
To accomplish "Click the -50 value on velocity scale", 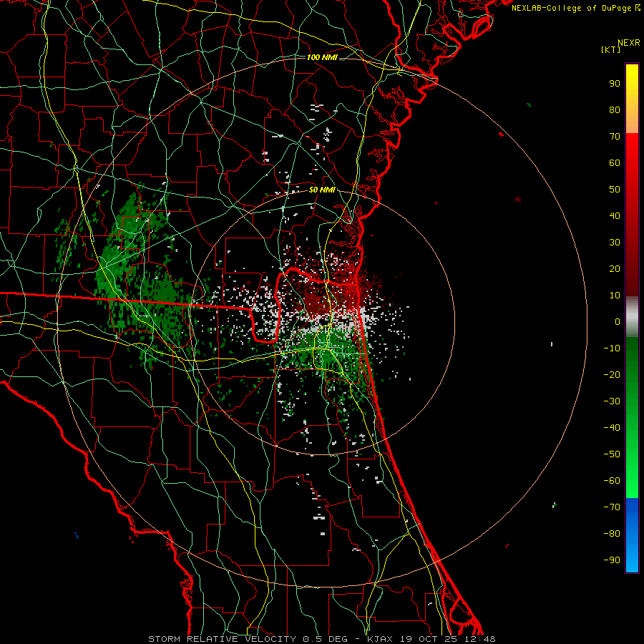I will tap(612, 454).
